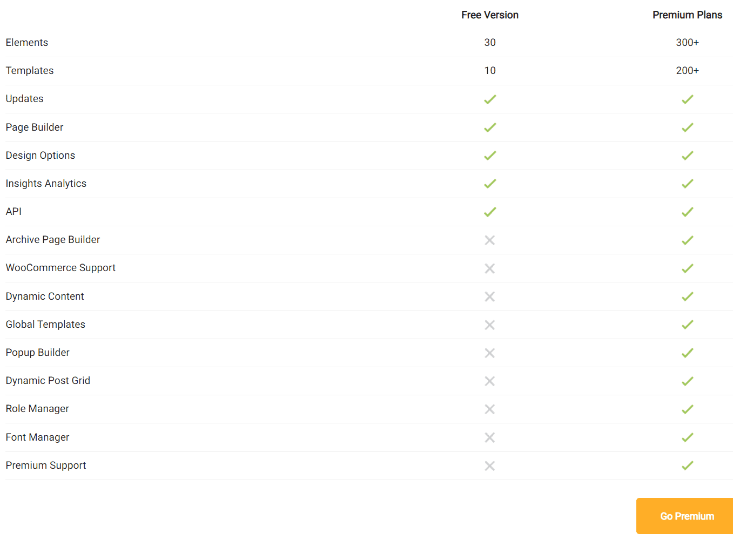This screenshot has width=733, height=560.
Task: Click the Premium checkmark for Font Manager
Action: click(687, 437)
